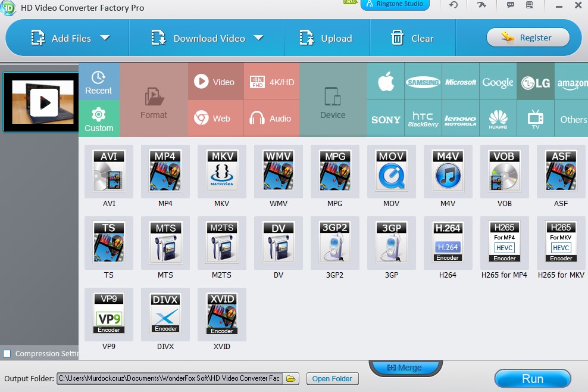This screenshot has width=588, height=392.
Task: Choose the H264 encoder
Action: pos(448,243)
